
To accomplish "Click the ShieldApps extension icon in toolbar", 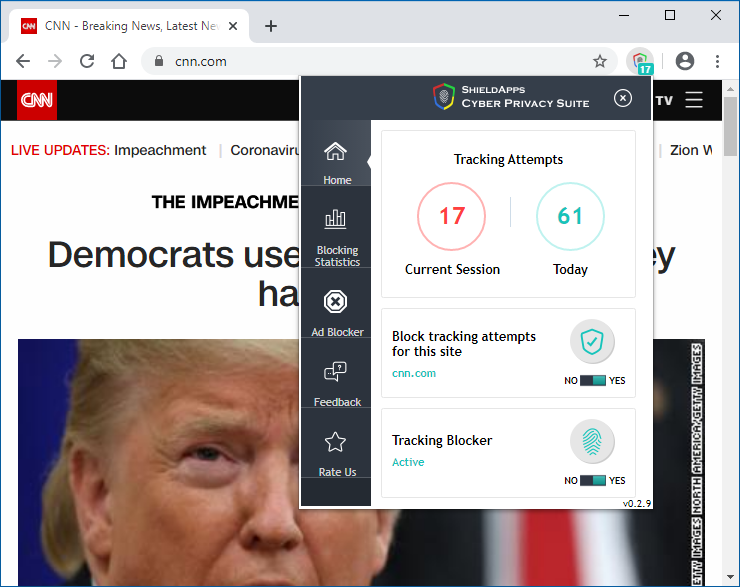I will [x=640, y=61].
